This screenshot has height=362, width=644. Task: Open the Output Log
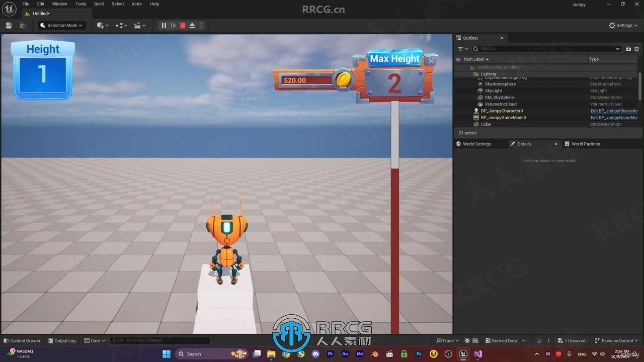coord(61,340)
